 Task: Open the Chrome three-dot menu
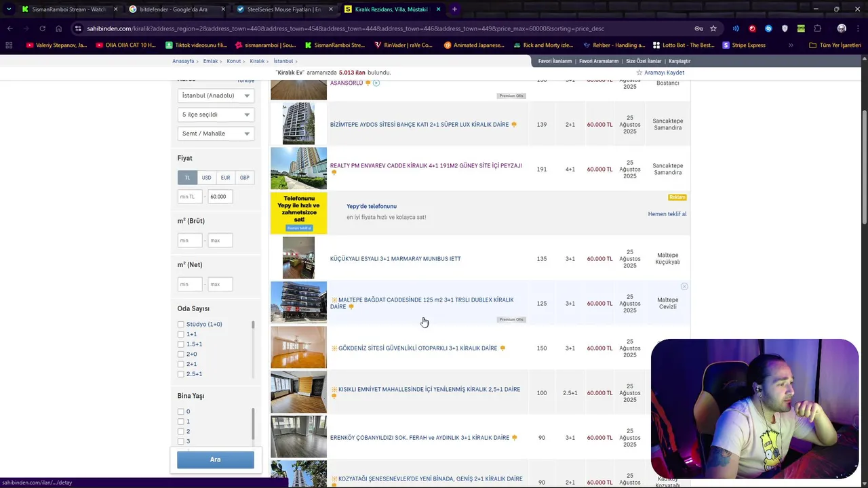(x=858, y=28)
